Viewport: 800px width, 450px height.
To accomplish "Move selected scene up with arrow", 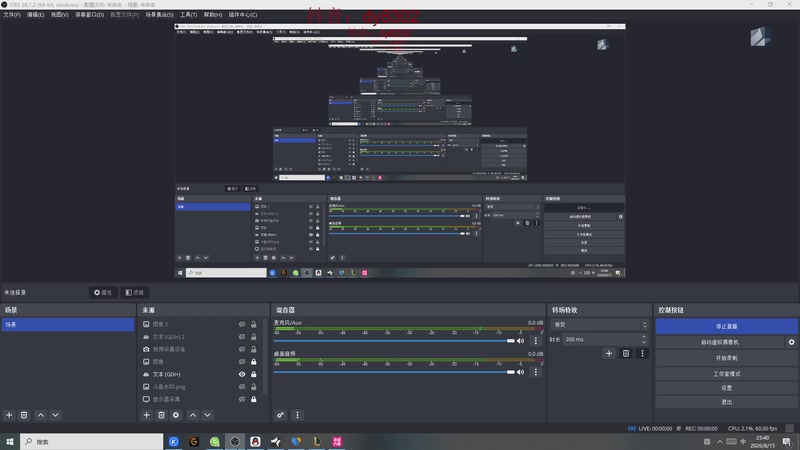I will 41,415.
